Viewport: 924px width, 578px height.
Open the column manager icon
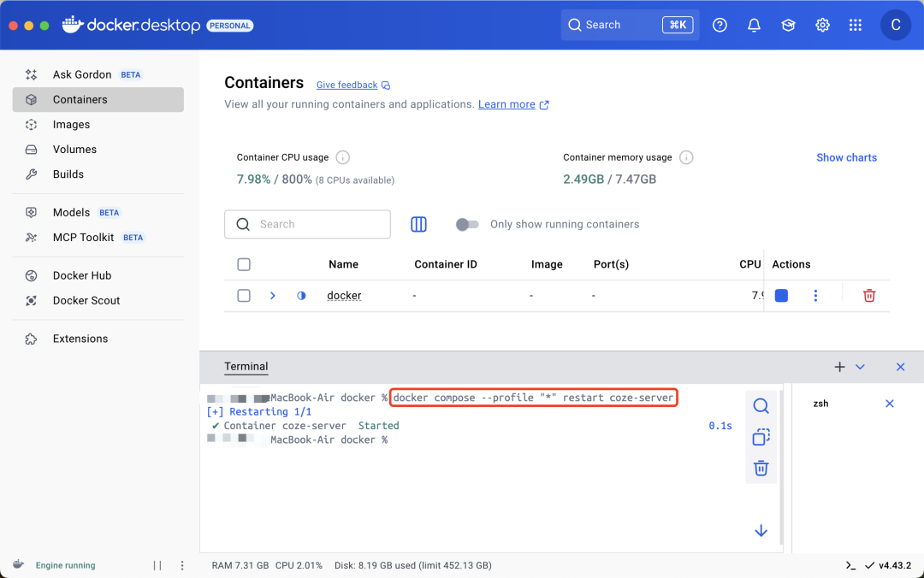(x=418, y=224)
